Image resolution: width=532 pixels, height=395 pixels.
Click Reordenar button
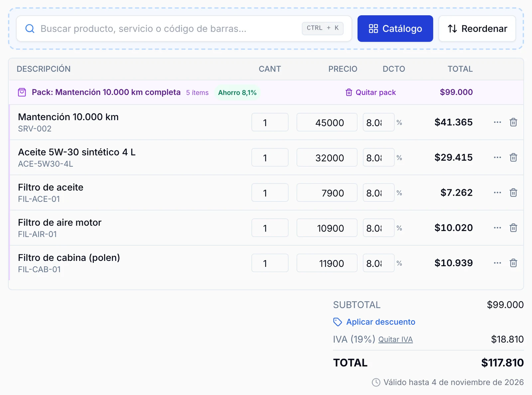[x=477, y=29]
